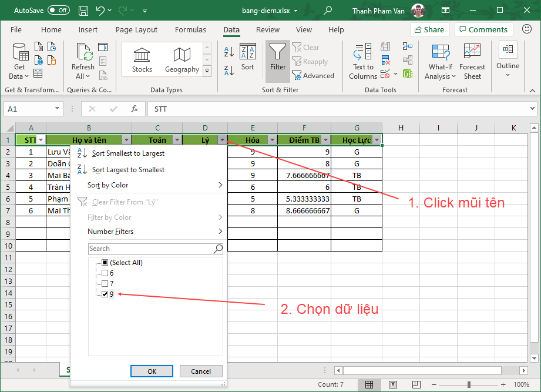Click the Save icon in title bar
541x392 pixels.
[83, 11]
